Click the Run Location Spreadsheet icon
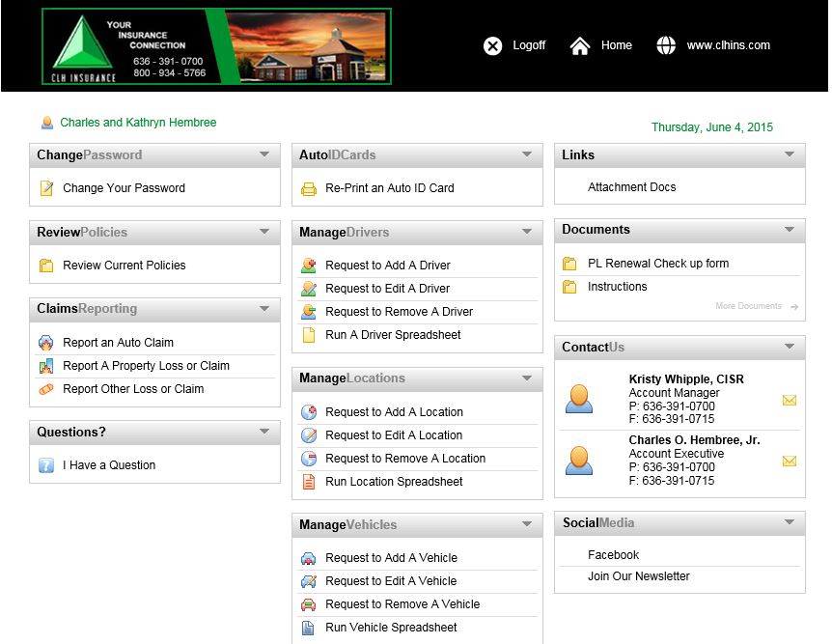Screen dimensions: 832x644 309,482
